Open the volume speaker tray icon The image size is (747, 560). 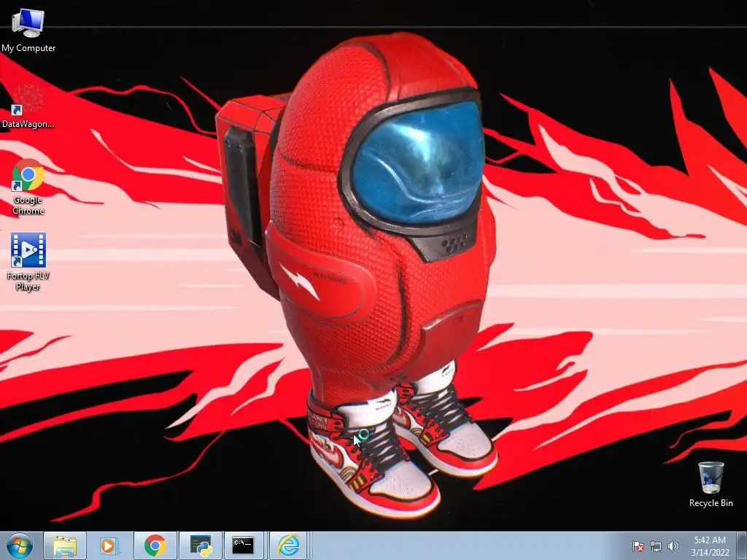click(x=673, y=546)
